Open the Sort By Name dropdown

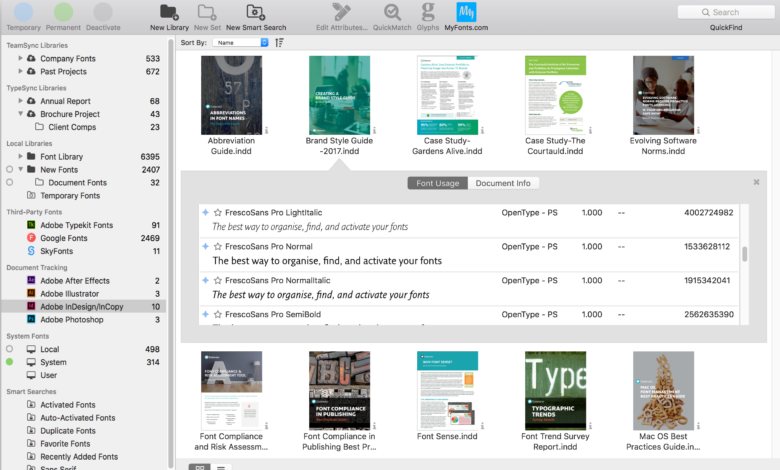point(241,43)
